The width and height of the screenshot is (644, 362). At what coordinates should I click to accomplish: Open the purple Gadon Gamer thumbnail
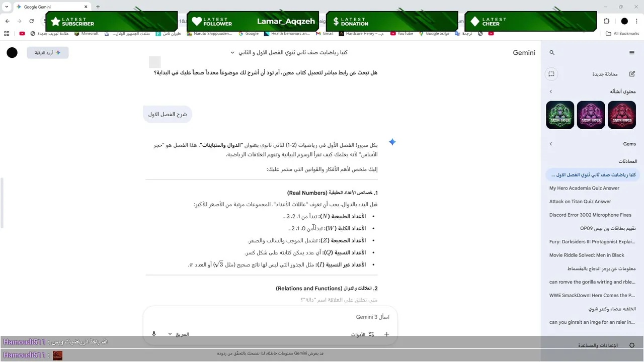(591, 115)
